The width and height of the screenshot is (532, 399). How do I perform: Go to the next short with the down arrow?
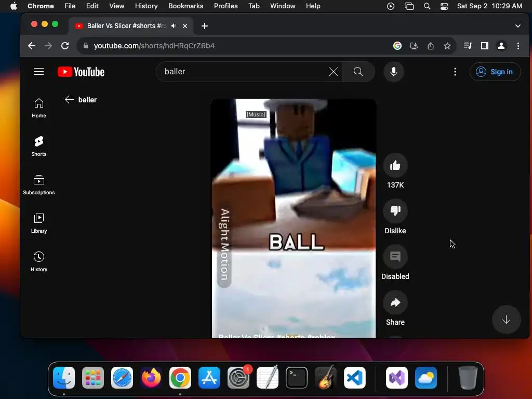pos(506,320)
